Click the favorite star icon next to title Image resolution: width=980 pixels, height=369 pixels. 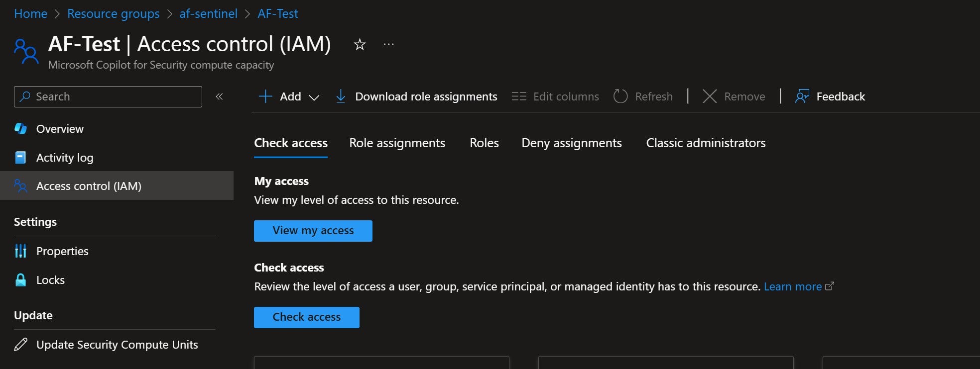click(360, 45)
